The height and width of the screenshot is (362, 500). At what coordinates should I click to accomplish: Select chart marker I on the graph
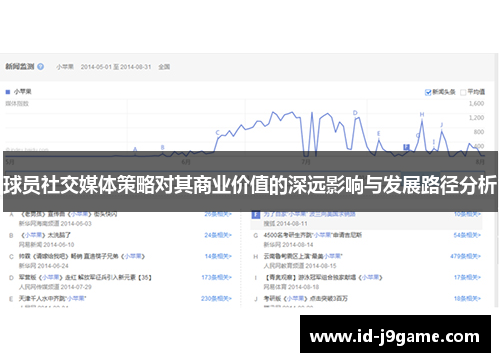coord(434,142)
